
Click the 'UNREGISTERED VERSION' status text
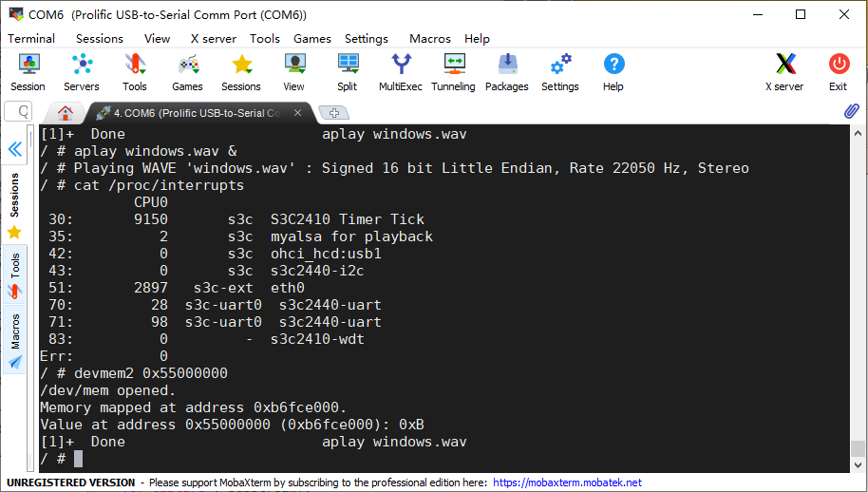[71, 483]
